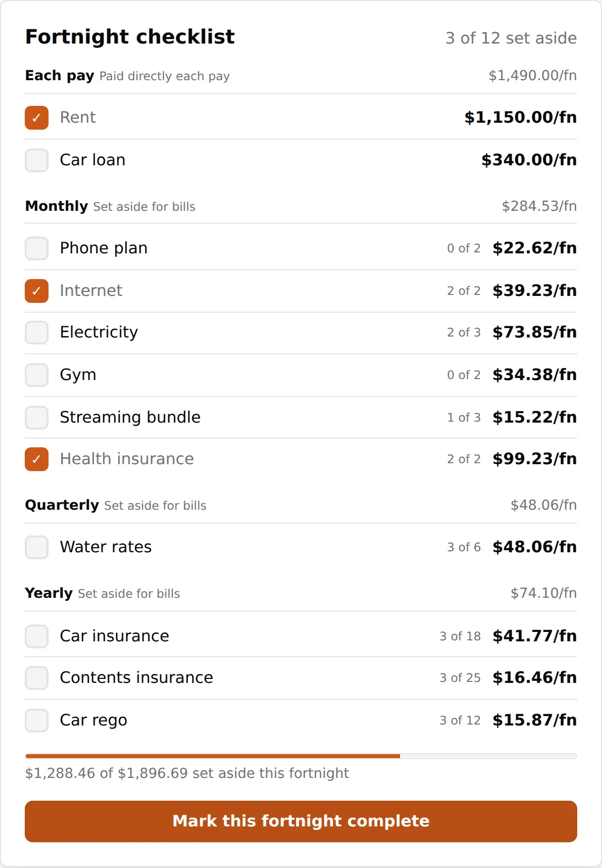This screenshot has height=868, width=602.
Task: Select the Quarterly section header
Action: point(301,505)
